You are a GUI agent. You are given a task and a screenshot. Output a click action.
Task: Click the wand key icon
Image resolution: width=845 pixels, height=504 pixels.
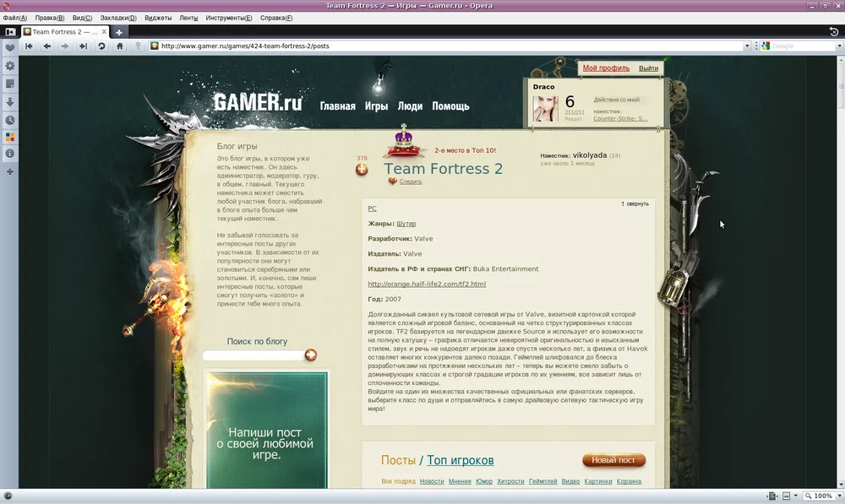138,46
